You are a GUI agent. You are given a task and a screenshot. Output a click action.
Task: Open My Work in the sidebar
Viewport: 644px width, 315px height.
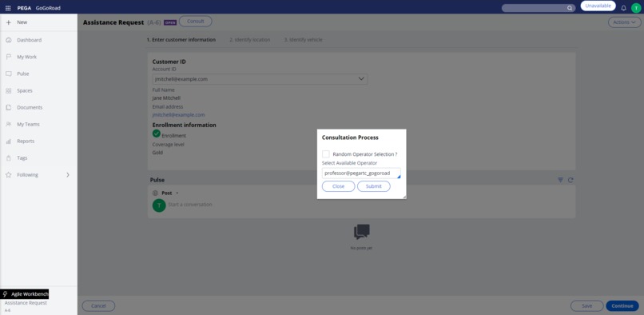(x=26, y=57)
